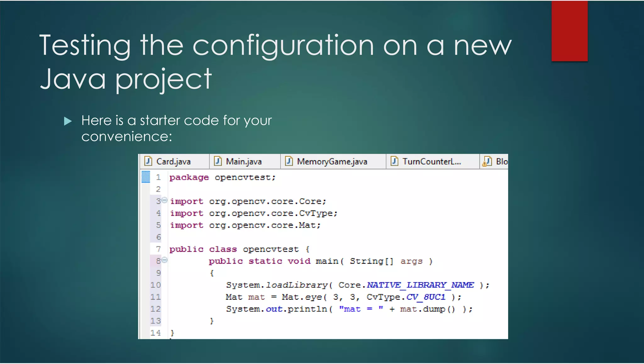Screen dimensions: 644x364
Task: Open the TurnCounterL... editor tab label
Action: tap(431, 162)
